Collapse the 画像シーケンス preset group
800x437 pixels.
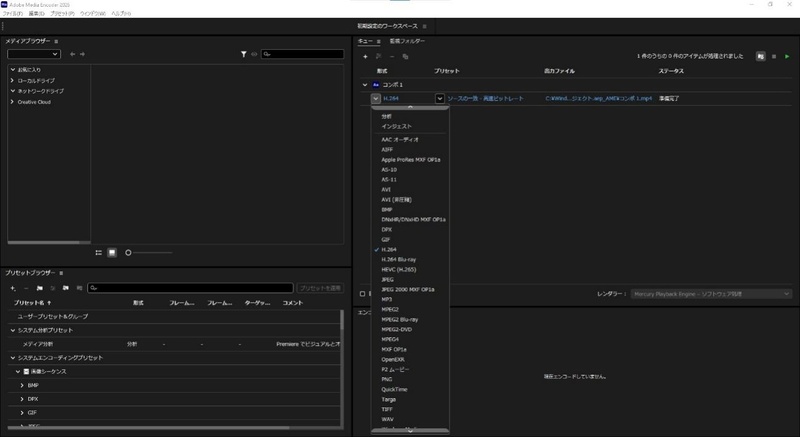18,372
